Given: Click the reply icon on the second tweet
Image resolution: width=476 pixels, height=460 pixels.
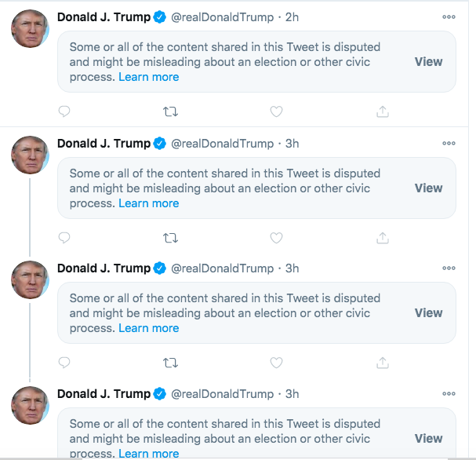Looking at the screenshot, I should click(x=64, y=237).
